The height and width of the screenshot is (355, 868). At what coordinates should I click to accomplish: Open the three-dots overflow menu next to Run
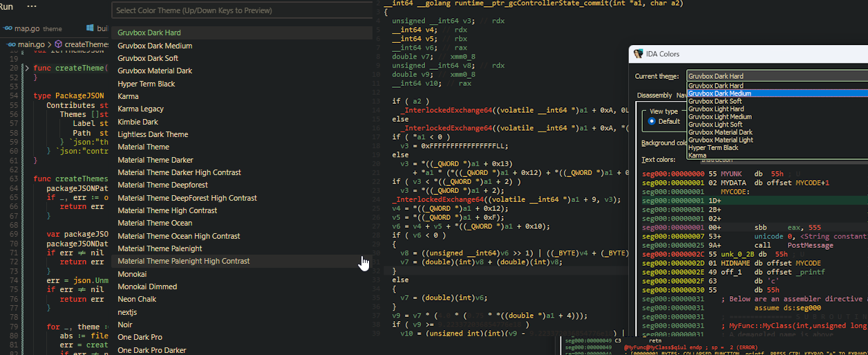(x=32, y=6)
